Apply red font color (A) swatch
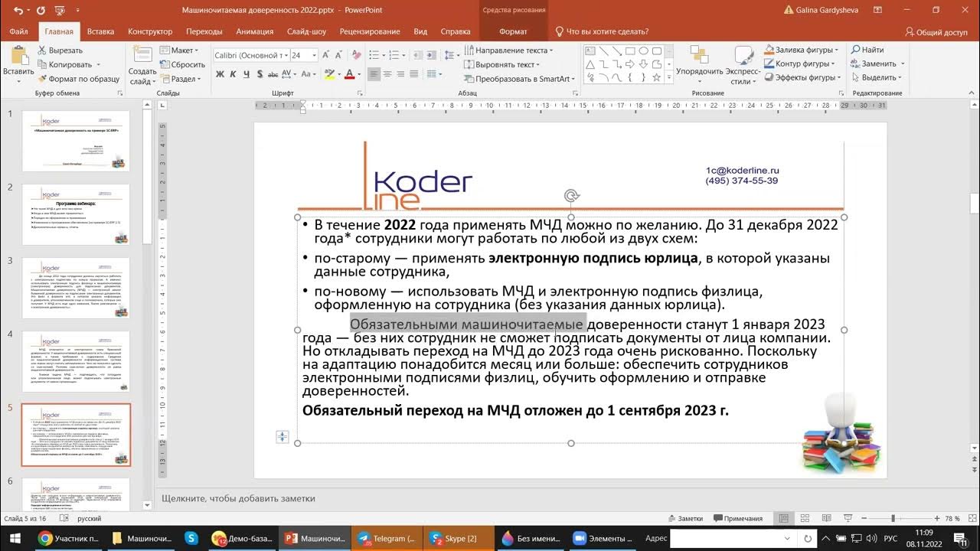The height and width of the screenshot is (551, 980). pos(349,74)
